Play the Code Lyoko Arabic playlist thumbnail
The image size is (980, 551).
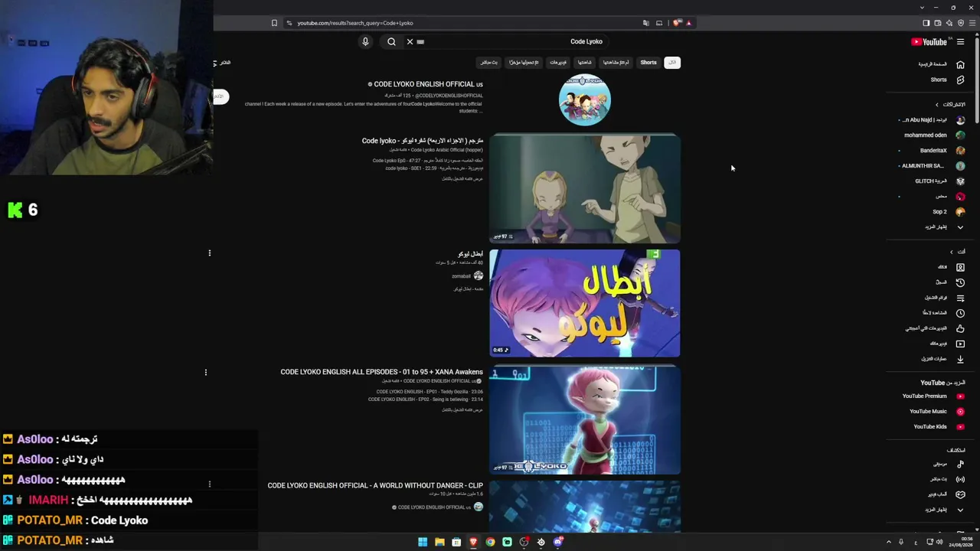585,189
